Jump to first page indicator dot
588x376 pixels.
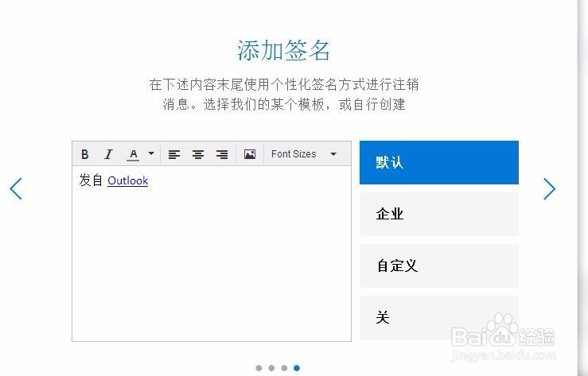[259, 368]
